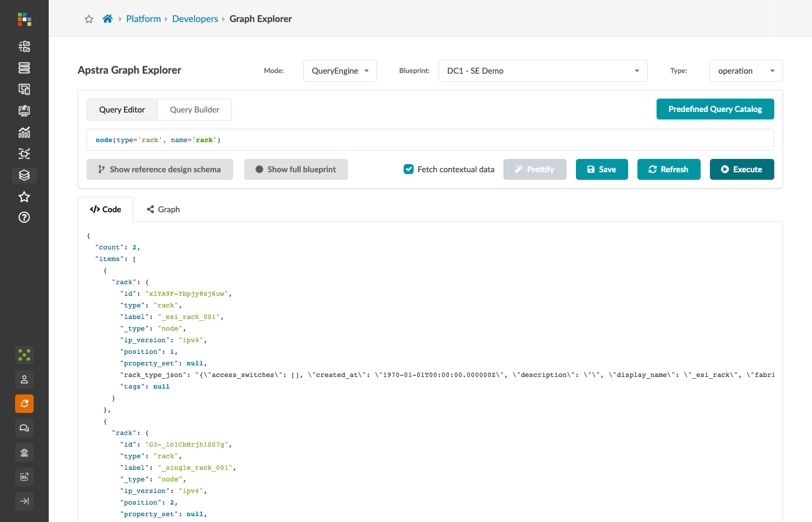The width and height of the screenshot is (812, 522).
Task: Switch to the Query Builder tab
Action: pyautogui.click(x=195, y=110)
